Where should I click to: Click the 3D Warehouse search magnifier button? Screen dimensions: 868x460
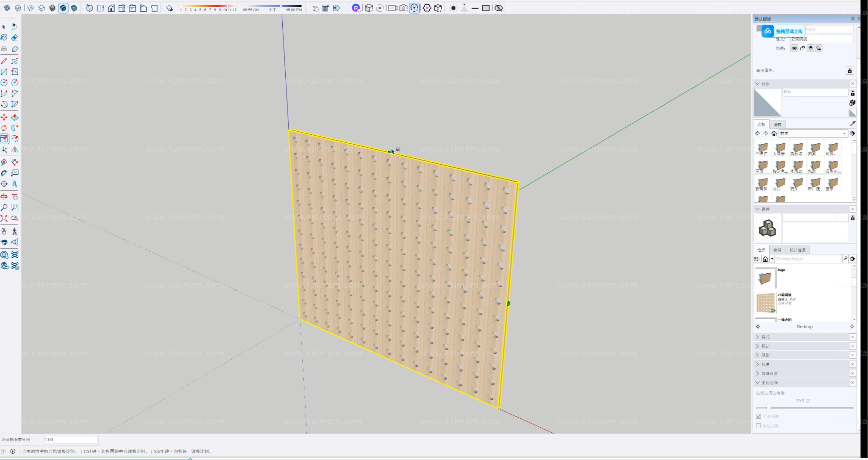[845, 259]
